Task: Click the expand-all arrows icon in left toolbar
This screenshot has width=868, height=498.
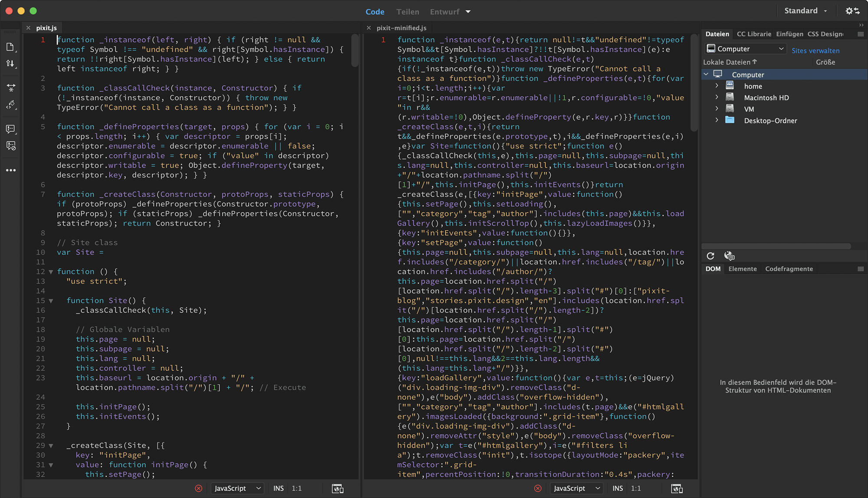Action: (x=11, y=88)
